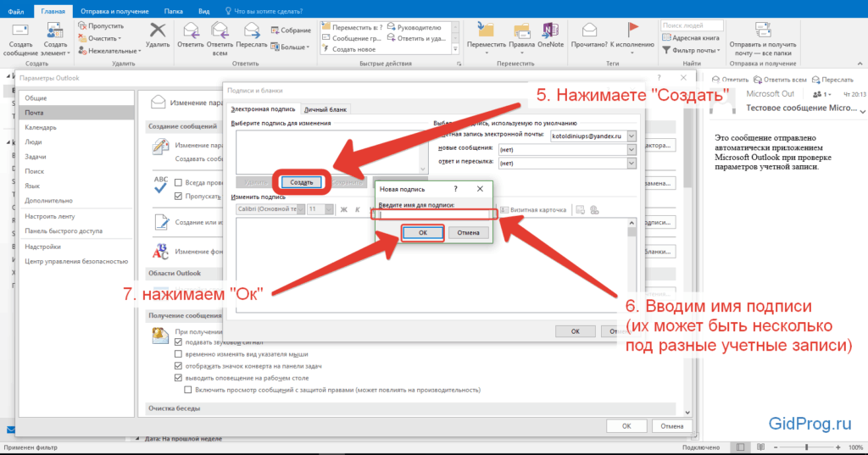This screenshot has height=455, width=868.
Task: Uncheck 'выводить оповещение на рабочем столе'
Action: coord(178,377)
